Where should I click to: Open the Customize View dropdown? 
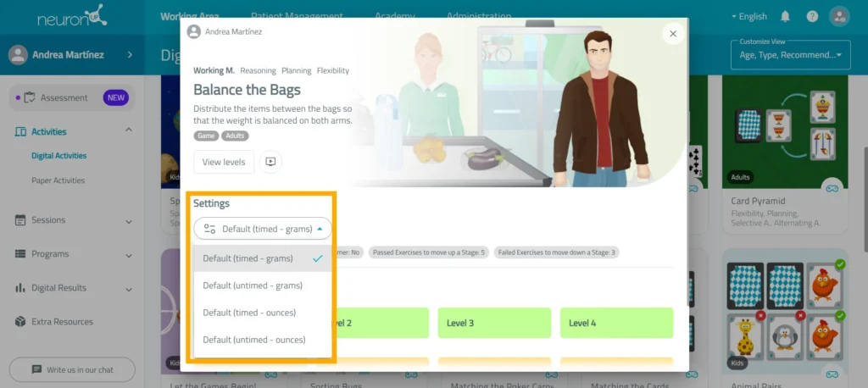point(791,55)
